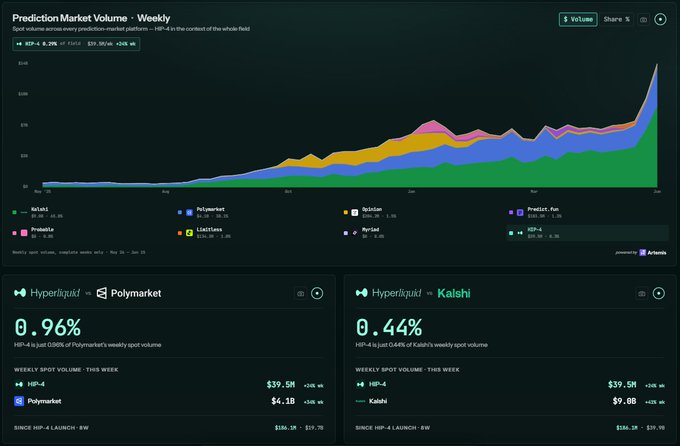
Task: Click the Polymarket icon in weekly volume row
Action: pyautogui.click(x=19, y=401)
